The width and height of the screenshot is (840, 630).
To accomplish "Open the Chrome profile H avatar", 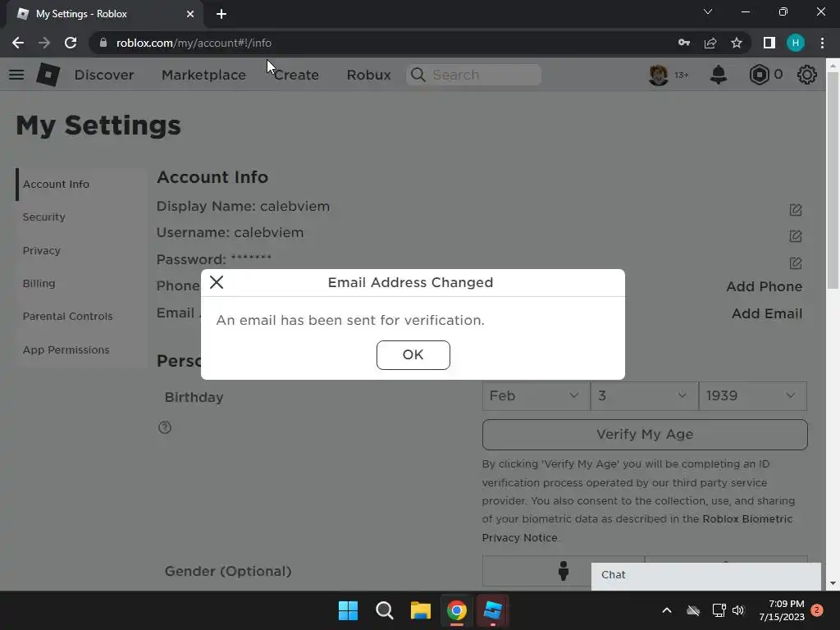I will (796, 43).
